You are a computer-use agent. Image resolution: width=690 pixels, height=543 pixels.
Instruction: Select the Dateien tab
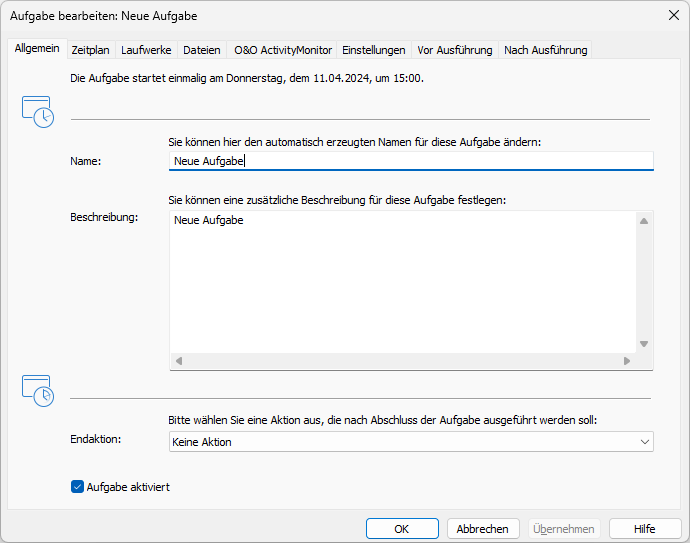point(202,50)
